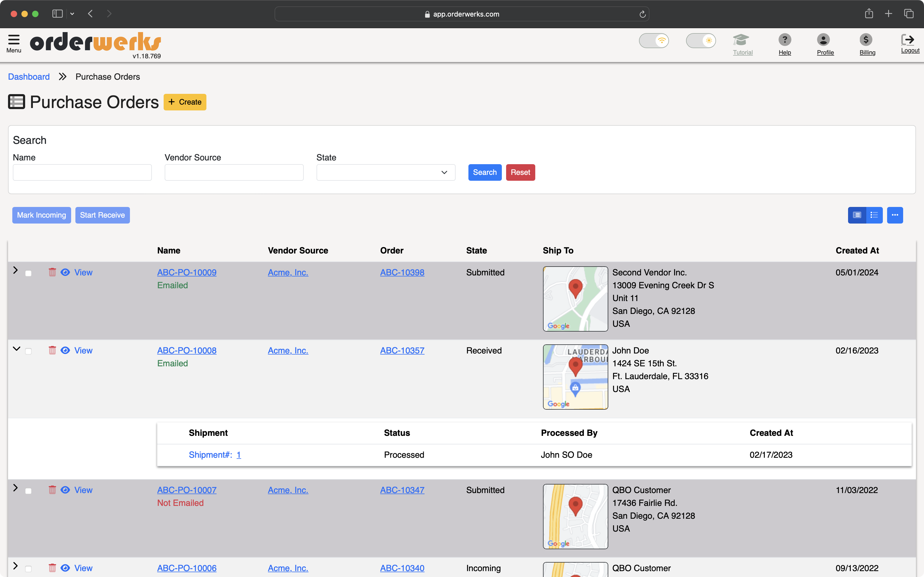This screenshot has width=924, height=577.
Task: Select the ABC-PO-10008 row checkbox
Action: 28,351
